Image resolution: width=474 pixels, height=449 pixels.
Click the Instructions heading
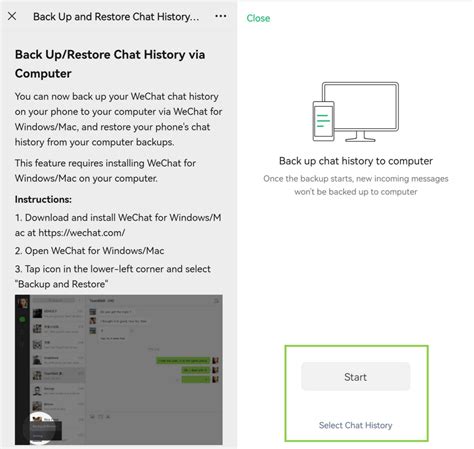[43, 199]
